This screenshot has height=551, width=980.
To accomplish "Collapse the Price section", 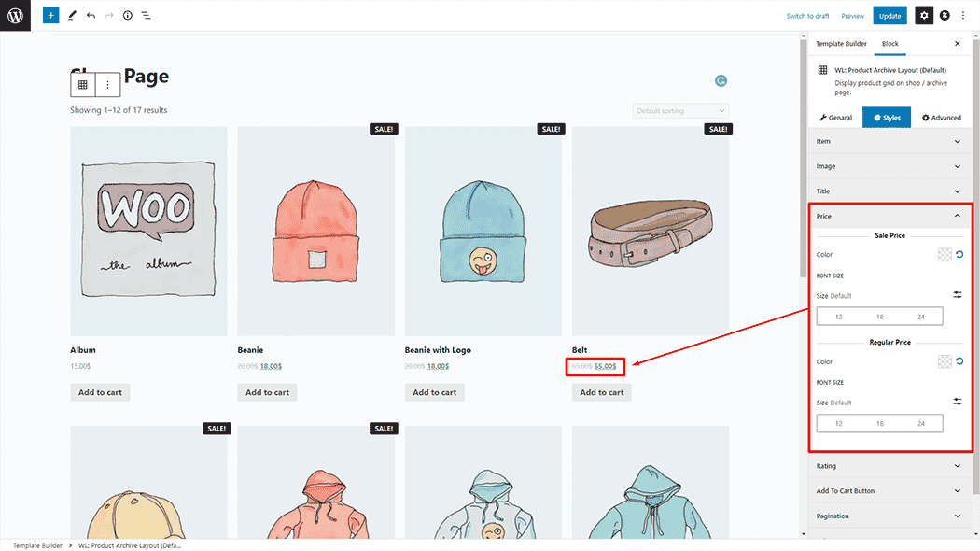I will pos(957,216).
